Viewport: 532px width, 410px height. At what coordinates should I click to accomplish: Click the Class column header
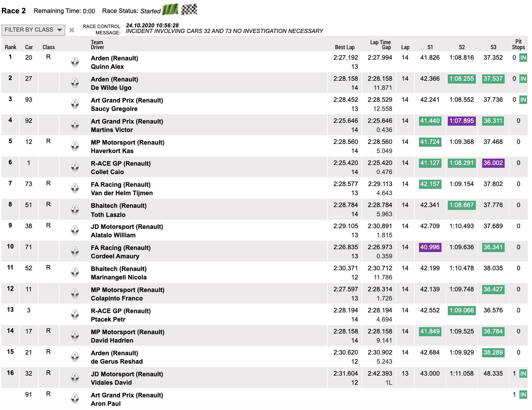pos(48,47)
